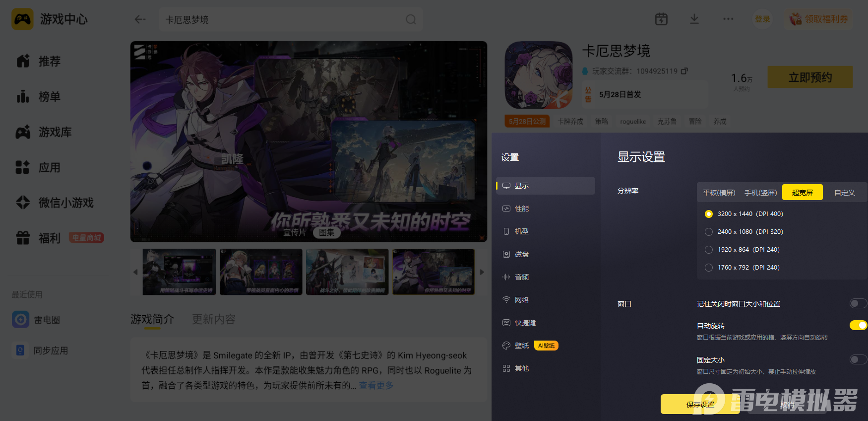Select 1920 x 864 resolution radio
This screenshot has width=868, height=421.
tap(709, 250)
